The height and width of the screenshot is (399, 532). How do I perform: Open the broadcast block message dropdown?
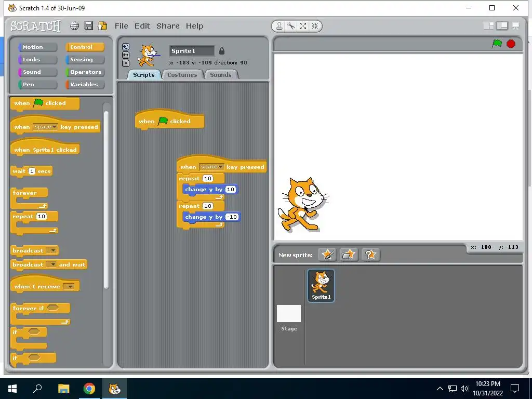pyautogui.click(x=51, y=250)
